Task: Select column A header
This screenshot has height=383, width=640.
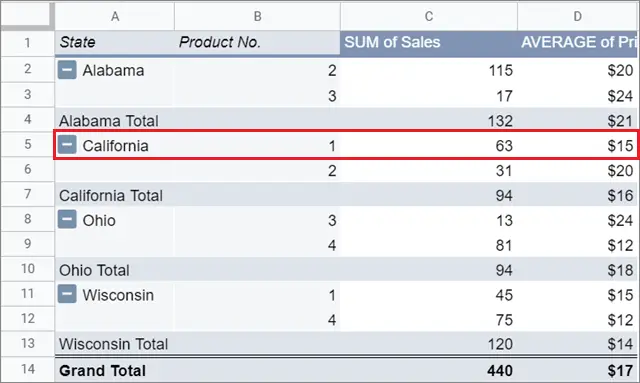Action: coord(115,16)
